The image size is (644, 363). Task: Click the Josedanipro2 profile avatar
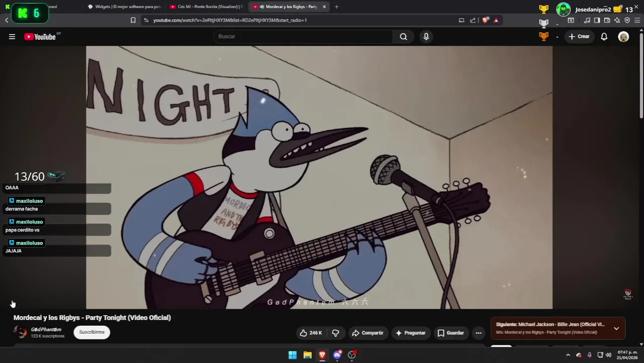coord(563,9)
